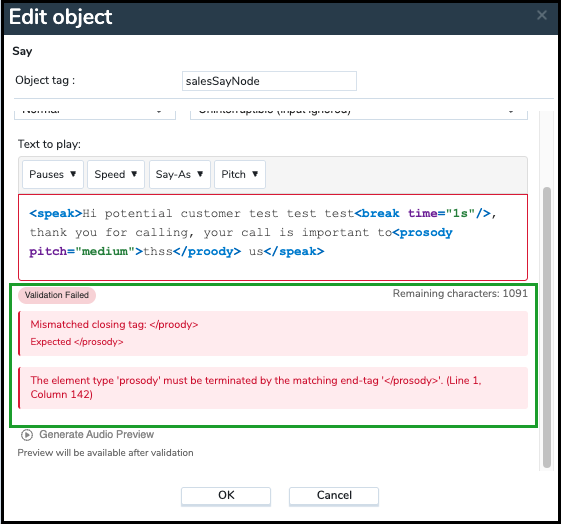Cancel the Edit object dialog
This screenshot has height=524, width=561.
334,496
